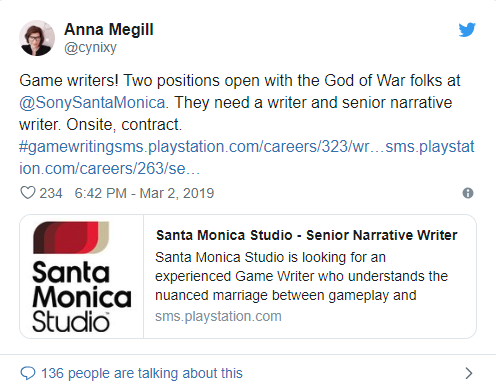Viewport: 496px width, 388px height.
Task: Like the tweet with the heart icon
Action: pos(28,193)
